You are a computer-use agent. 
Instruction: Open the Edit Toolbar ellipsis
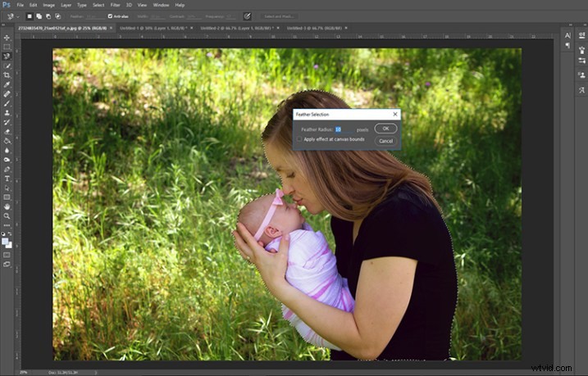[7, 225]
